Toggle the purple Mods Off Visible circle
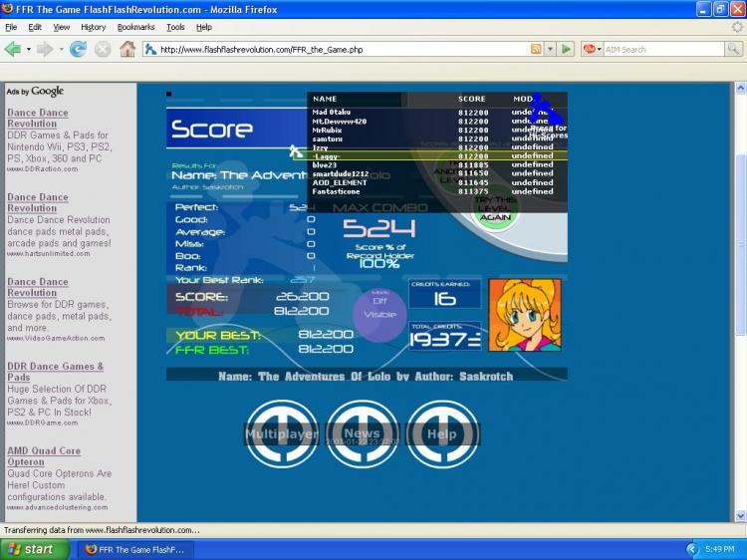Screen dimensions: 747x560 click(x=379, y=314)
